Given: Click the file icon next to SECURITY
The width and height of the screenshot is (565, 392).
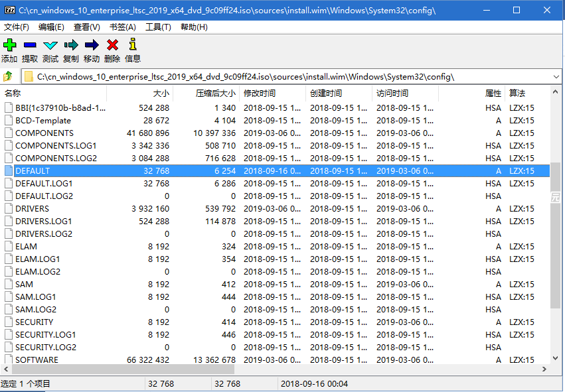Looking at the screenshot, I should coord(9,322).
